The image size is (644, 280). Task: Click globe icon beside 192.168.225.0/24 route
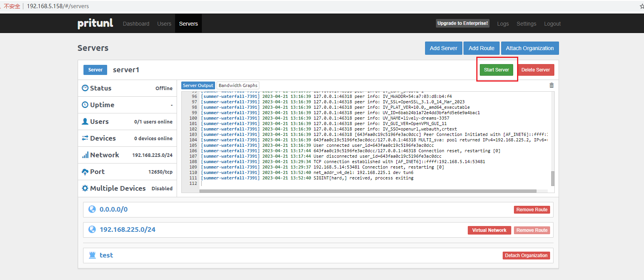click(x=92, y=230)
